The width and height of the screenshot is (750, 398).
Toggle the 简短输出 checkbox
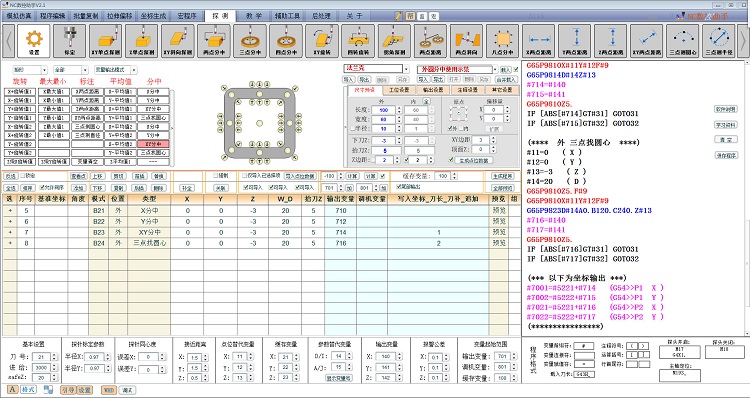click(398, 187)
